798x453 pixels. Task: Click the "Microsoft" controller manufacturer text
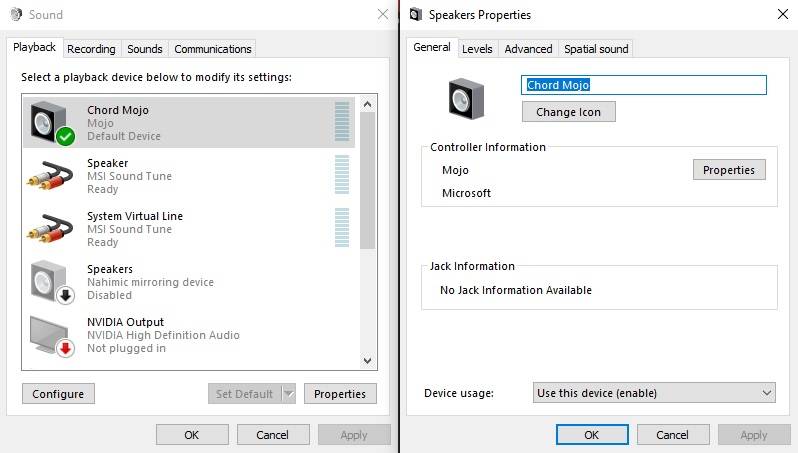click(x=466, y=193)
